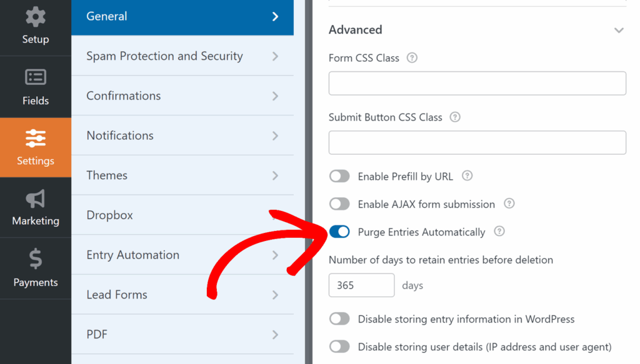Turn on AJAX form submission toggle
The width and height of the screenshot is (640, 364).
point(339,204)
